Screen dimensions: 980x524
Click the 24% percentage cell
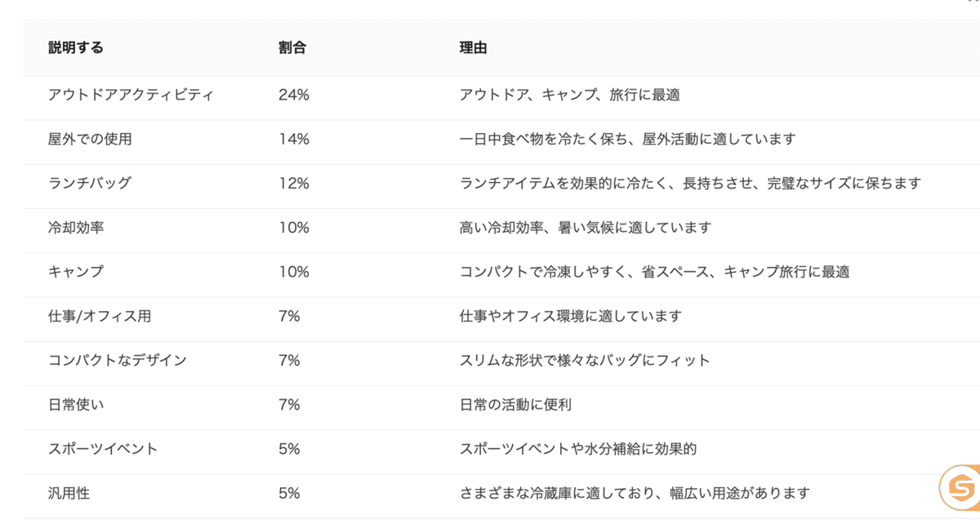click(294, 95)
